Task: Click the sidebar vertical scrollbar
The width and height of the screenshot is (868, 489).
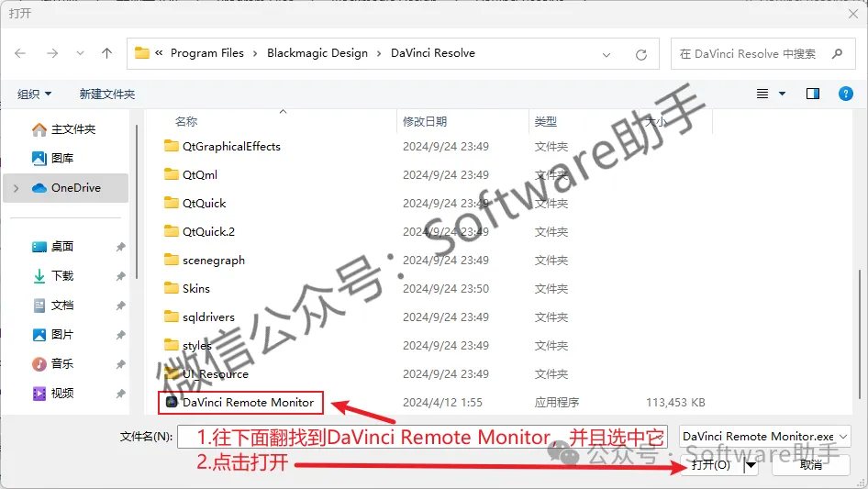Action: click(x=136, y=202)
